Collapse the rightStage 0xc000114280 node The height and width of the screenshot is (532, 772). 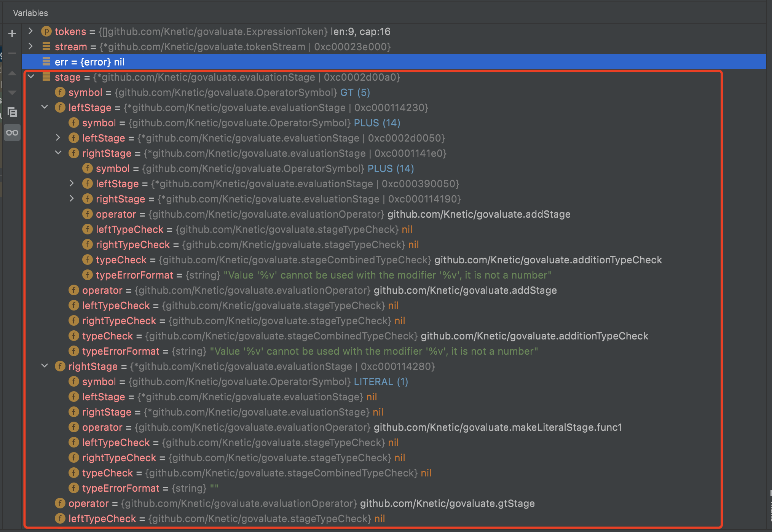(45, 366)
